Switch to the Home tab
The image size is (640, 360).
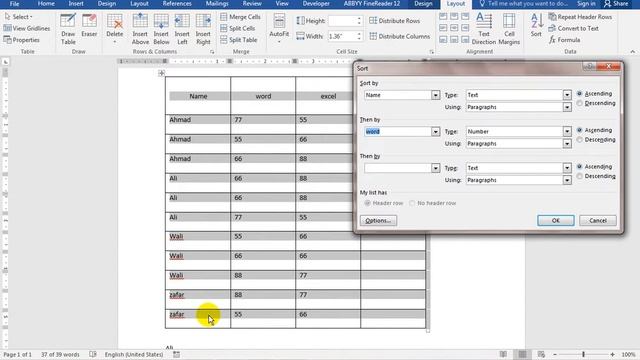coord(46,4)
